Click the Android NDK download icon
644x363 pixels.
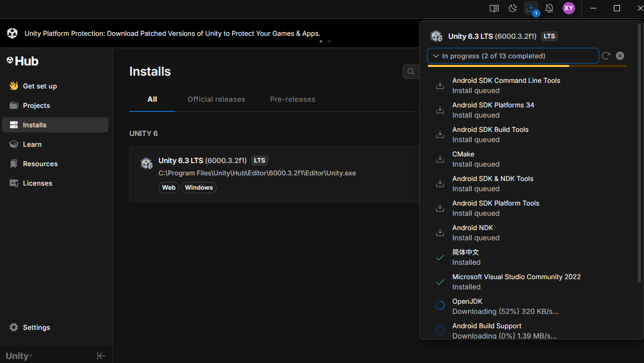tap(440, 233)
